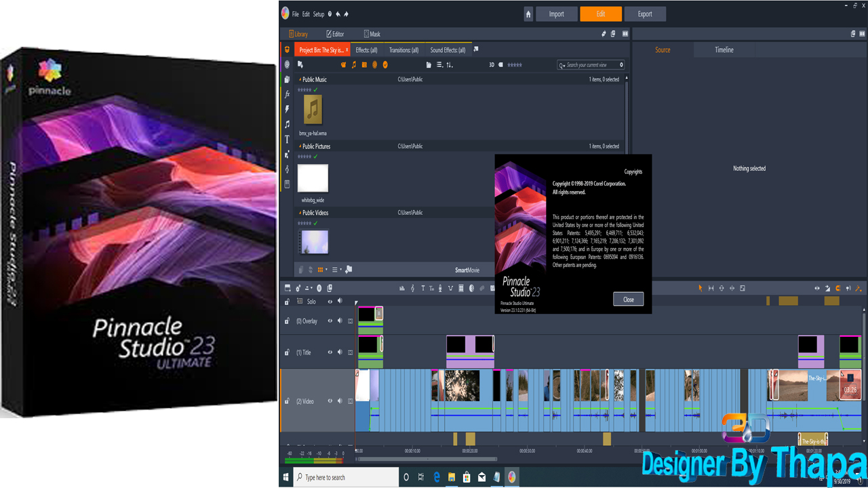This screenshot has height=488, width=868.
Task: Open the sort order dropdown
Action: coord(450,65)
